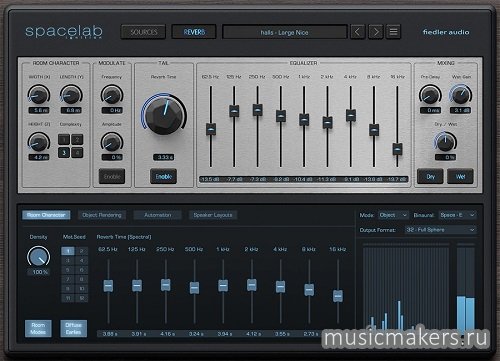The height and width of the screenshot is (361, 500).
Task: Select Mod. Seed number 5
Action: [x=68, y=270]
